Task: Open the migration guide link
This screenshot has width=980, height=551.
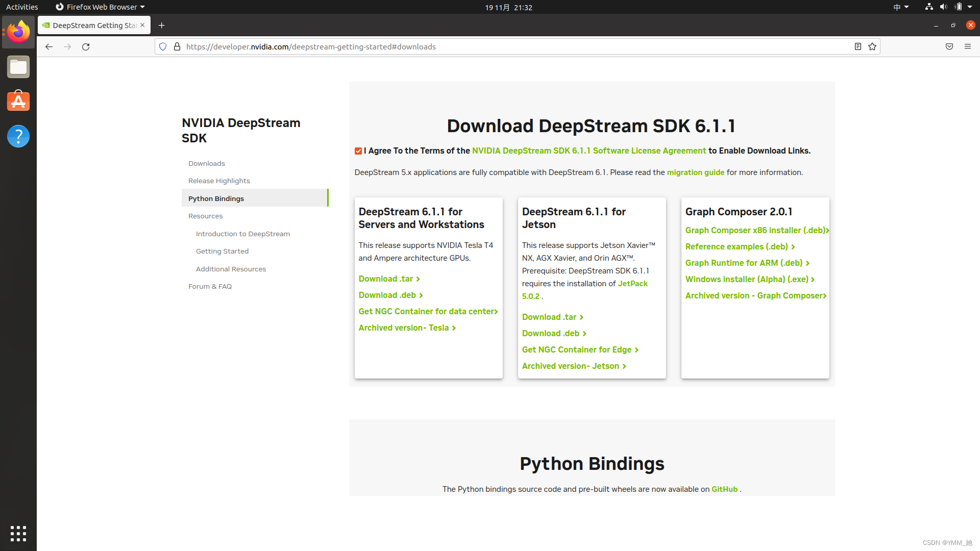Action: coord(695,172)
